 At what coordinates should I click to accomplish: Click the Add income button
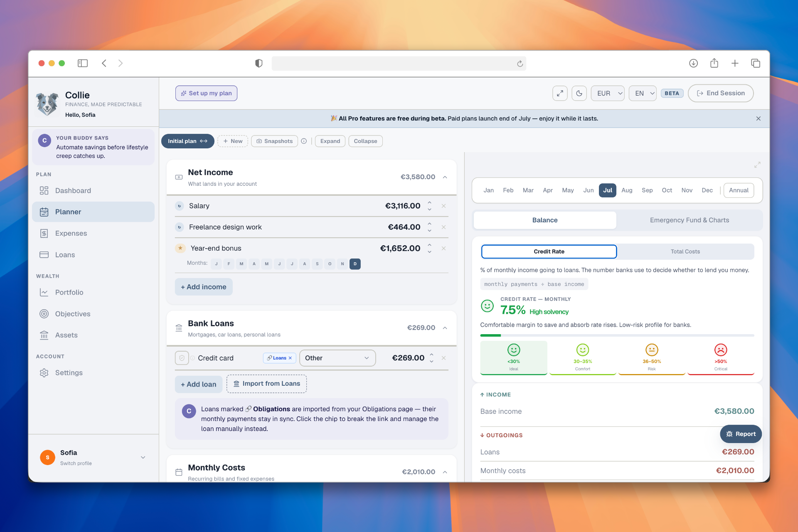[204, 287]
